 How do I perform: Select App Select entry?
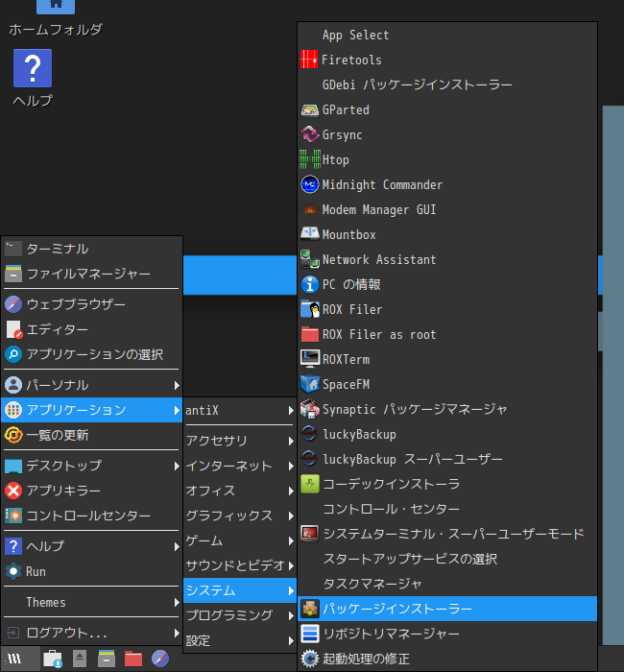pyautogui.click(x=447, y=35)
